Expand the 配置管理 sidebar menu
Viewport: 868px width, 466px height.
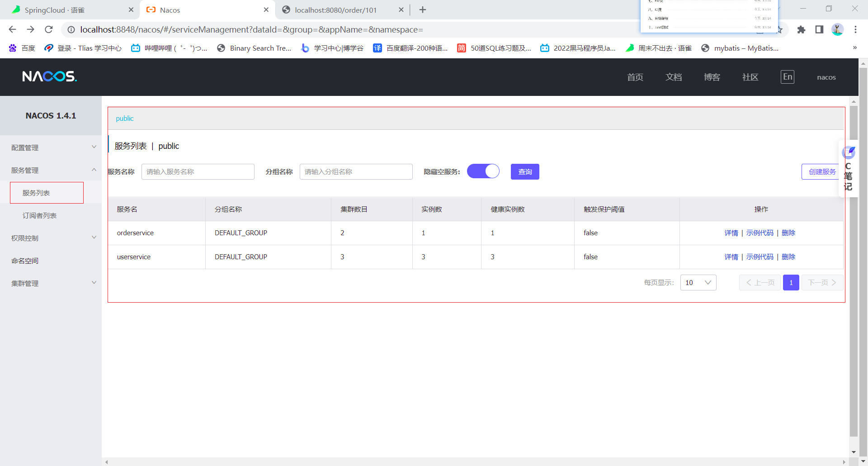[x=51, y=147]
